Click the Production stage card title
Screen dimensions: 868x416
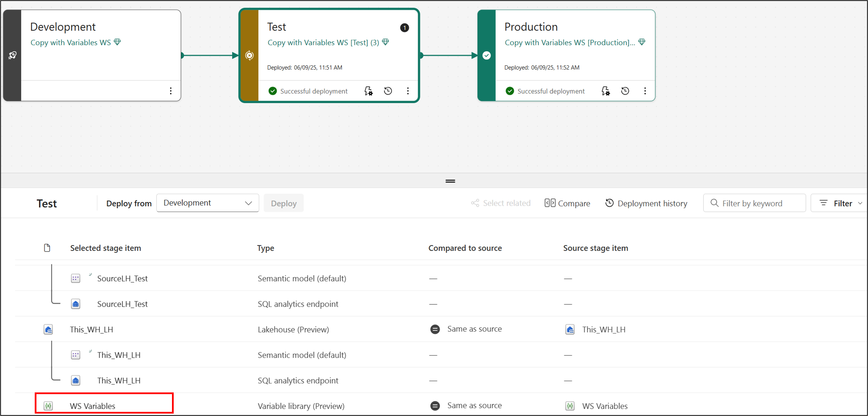pyautogui.click(x=531, y=27)
